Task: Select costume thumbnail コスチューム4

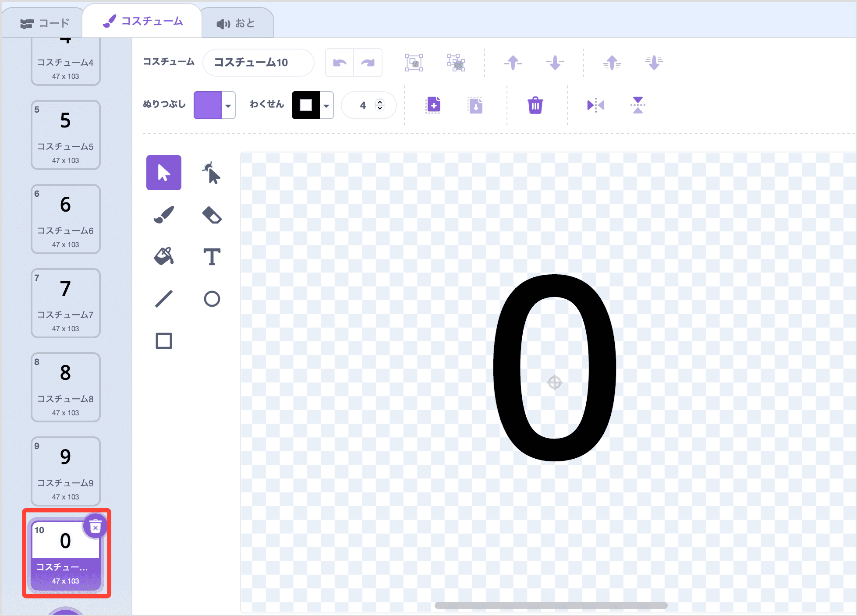Action: coord(66,61)
